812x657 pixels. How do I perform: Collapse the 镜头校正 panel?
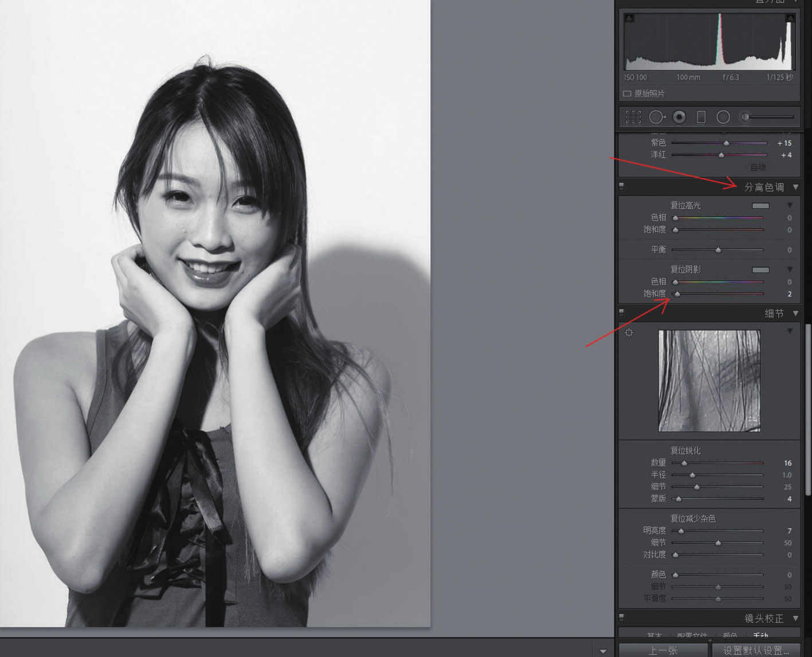795,618
